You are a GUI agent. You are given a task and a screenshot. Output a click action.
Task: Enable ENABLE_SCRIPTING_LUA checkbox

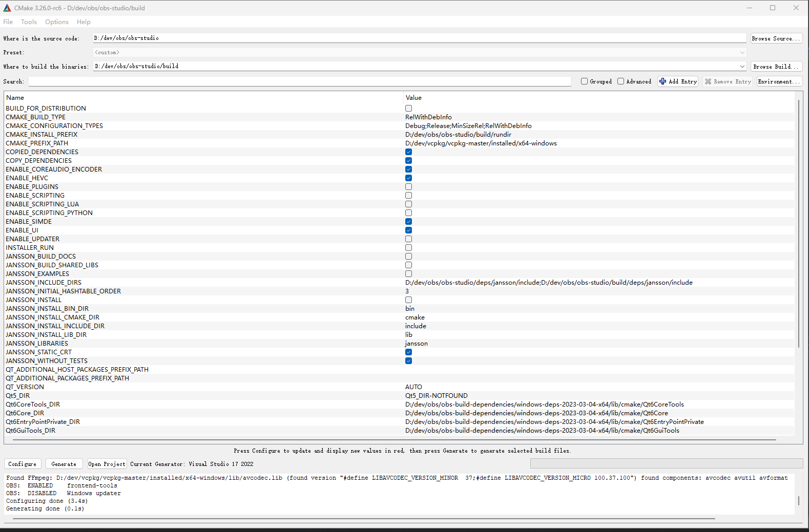408,204
